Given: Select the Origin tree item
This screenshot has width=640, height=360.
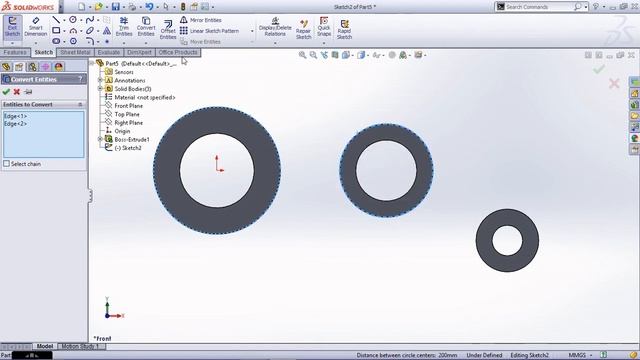Looking at the screenshot, I should [x=118, y=131].
